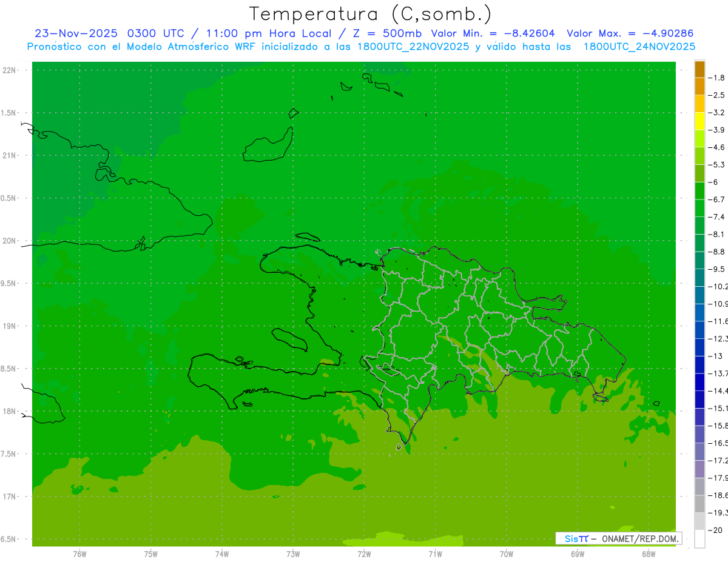The width and height of the screenshot is (728, 562).
Task: Click the 70W longitude axis label
Action: pyautogui.click(x=507, y=554)
